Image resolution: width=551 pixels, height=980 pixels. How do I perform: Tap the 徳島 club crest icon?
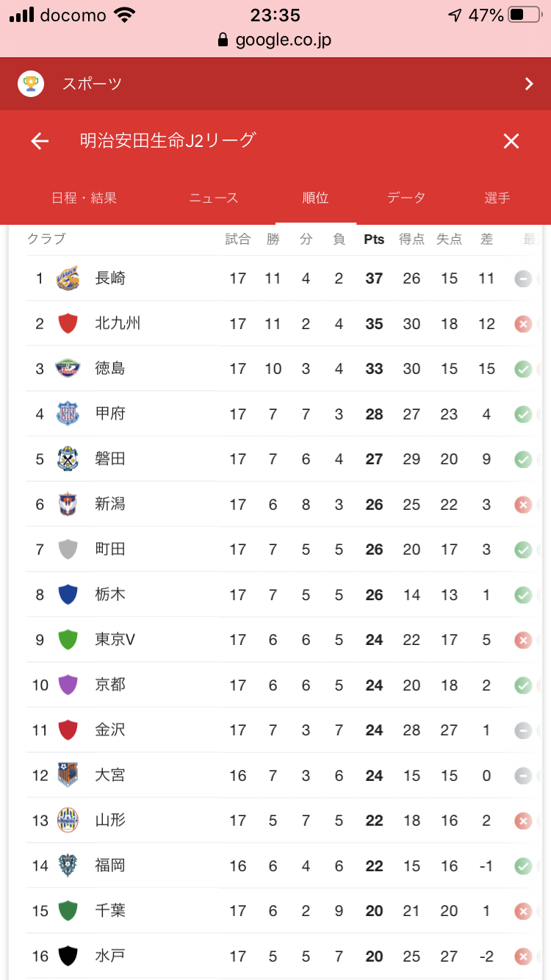point(68,369)
